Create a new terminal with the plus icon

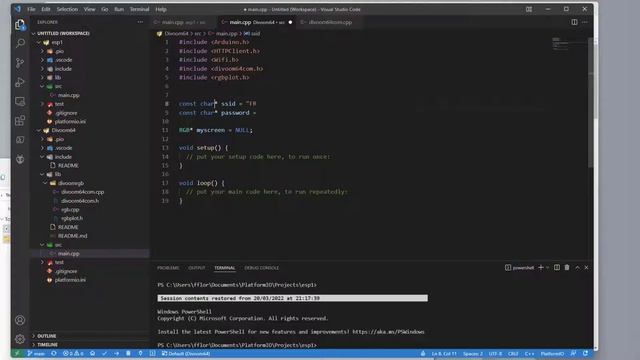tap(541, 267)
